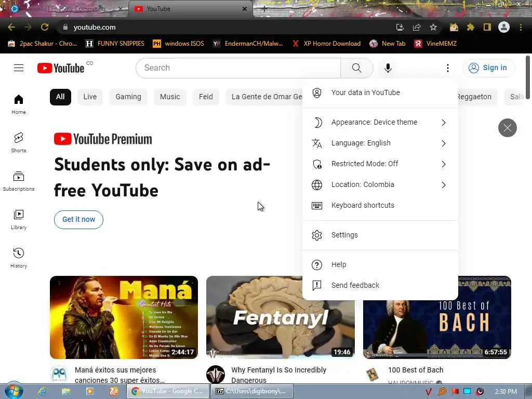Expand Restricted Mode: Off submenu
Viewport: 532px width, 399px height.
tap(380, 164)
